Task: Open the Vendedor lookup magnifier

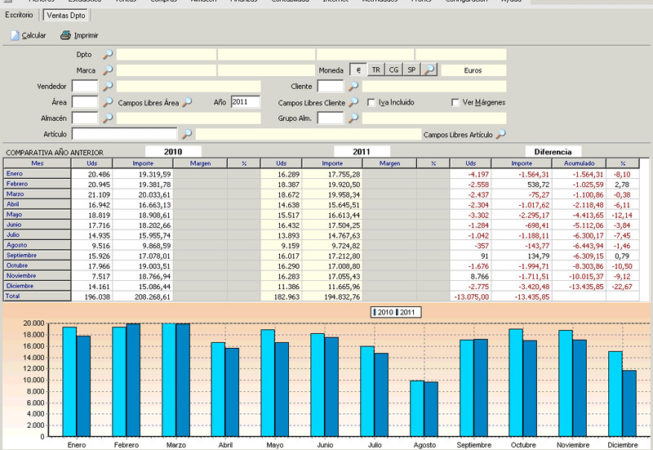Action: [108, 86]
